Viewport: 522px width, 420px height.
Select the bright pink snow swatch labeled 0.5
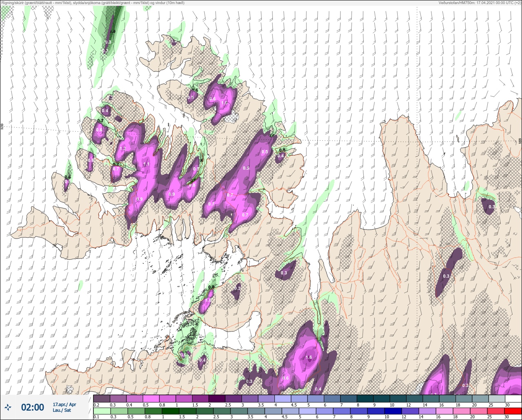[151, 398]
